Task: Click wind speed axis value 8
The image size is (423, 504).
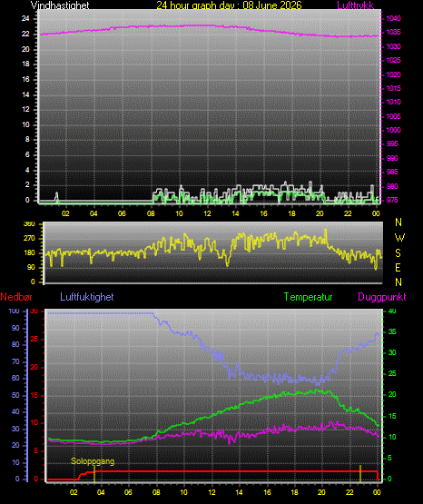Action: point(27,140)
